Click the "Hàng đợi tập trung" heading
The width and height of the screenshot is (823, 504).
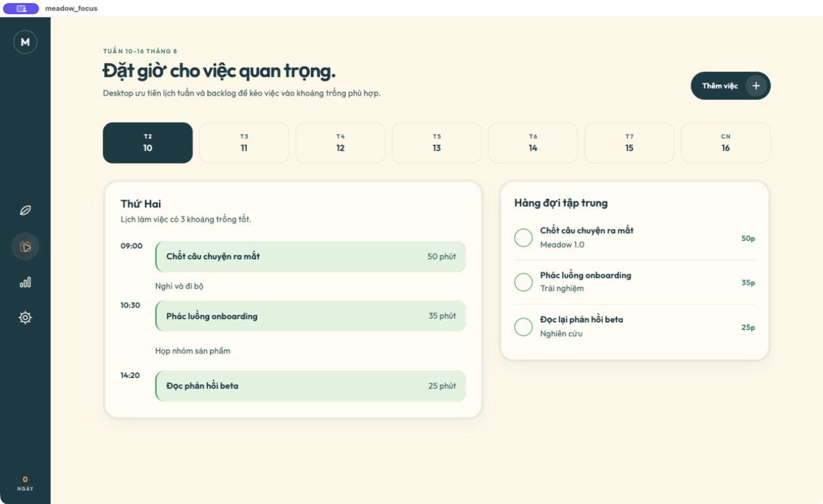[x=561, y=203]
